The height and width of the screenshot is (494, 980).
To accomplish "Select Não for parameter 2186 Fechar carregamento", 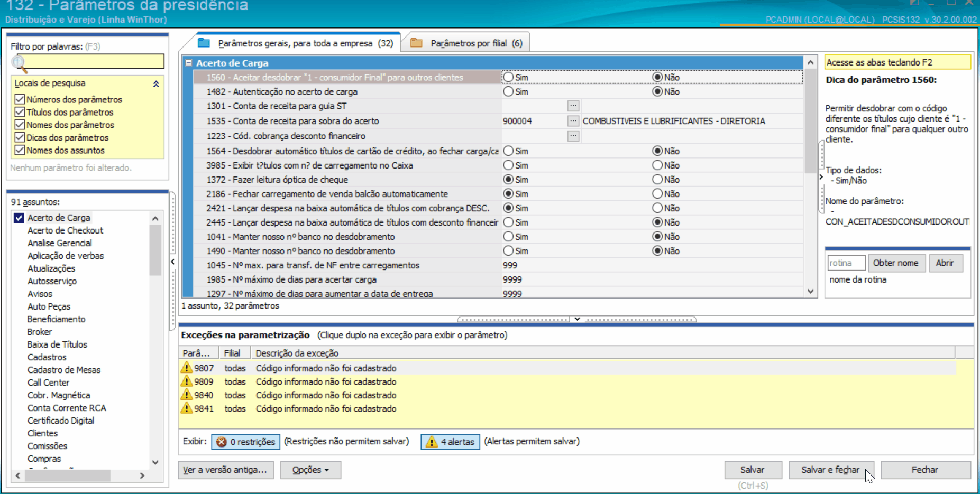I will point(657,194).
